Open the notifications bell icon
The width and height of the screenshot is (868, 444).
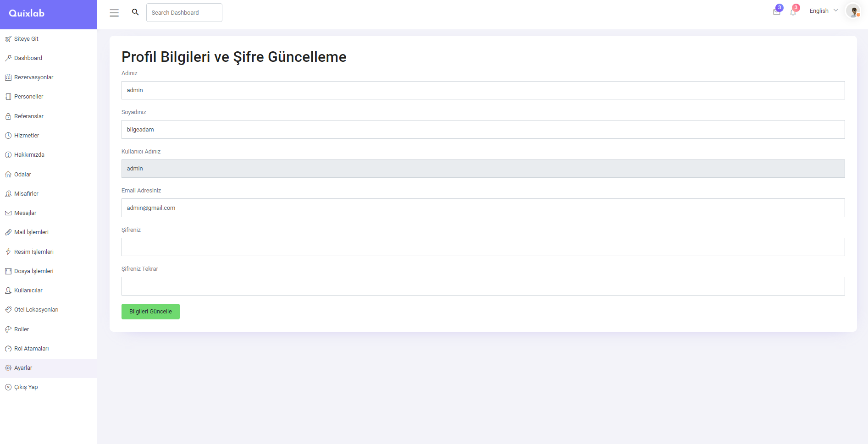(x=793, y=12)
